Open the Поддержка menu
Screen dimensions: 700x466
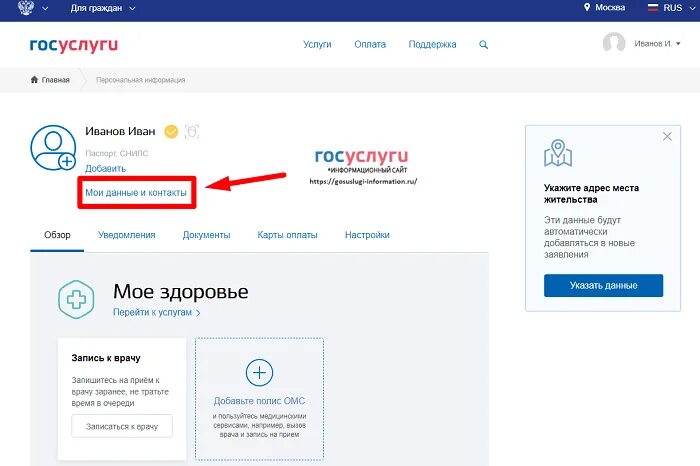[x=432, y=44]
